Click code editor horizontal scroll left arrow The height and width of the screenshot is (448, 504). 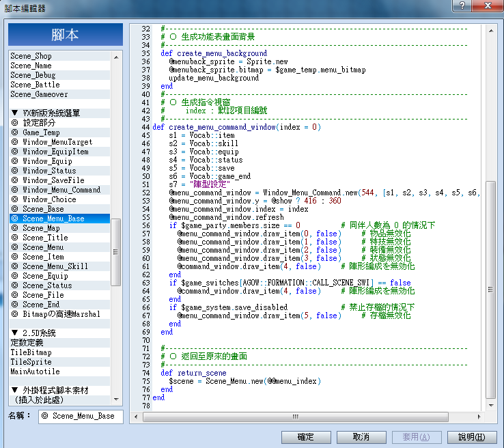point(136,417)
